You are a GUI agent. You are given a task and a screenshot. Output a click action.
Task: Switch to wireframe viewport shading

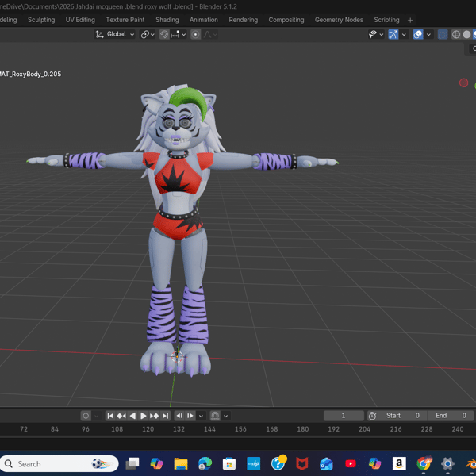point(456,34)
